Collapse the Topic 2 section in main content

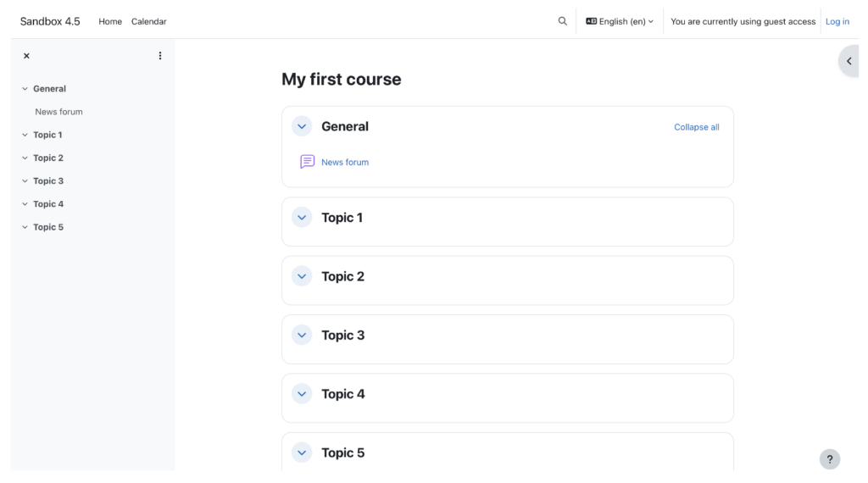(302, 276)
